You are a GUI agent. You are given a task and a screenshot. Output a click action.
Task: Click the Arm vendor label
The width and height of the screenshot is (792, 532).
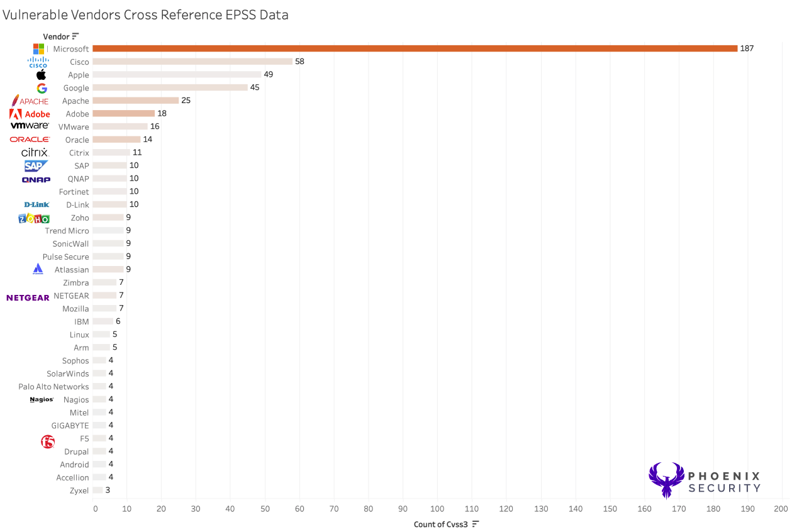[82, 348]
